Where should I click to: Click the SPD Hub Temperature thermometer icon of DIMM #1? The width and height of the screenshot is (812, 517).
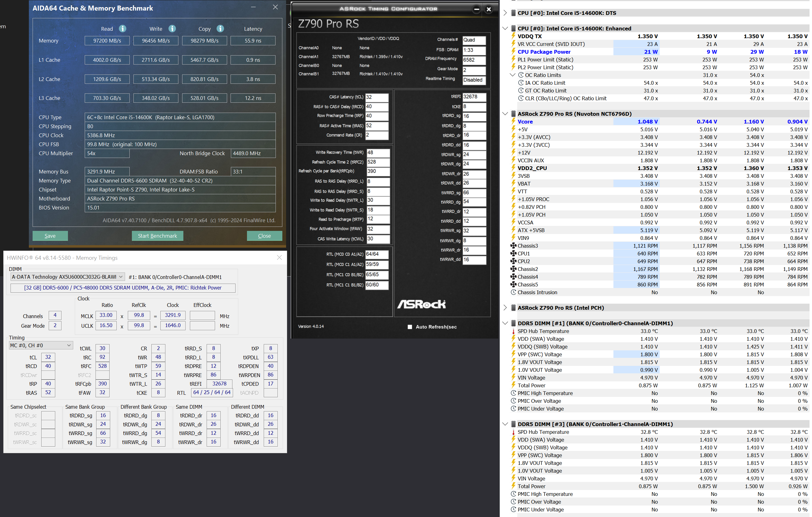click(513, 331)
